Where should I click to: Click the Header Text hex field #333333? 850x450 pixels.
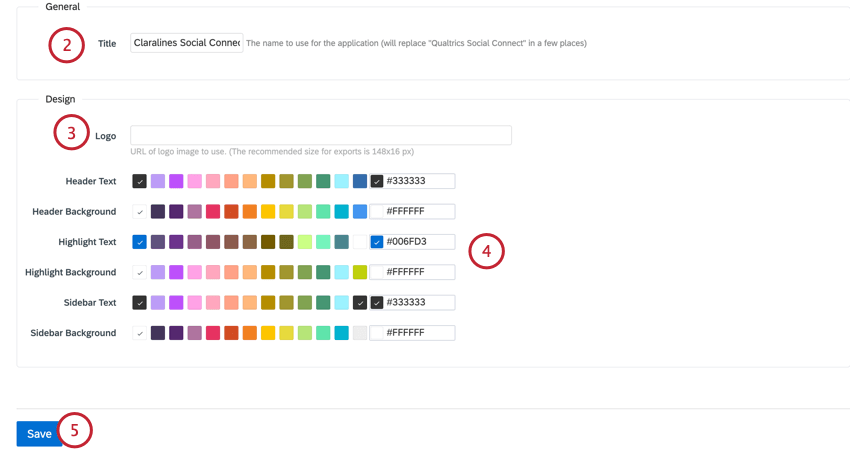point(413,181)
